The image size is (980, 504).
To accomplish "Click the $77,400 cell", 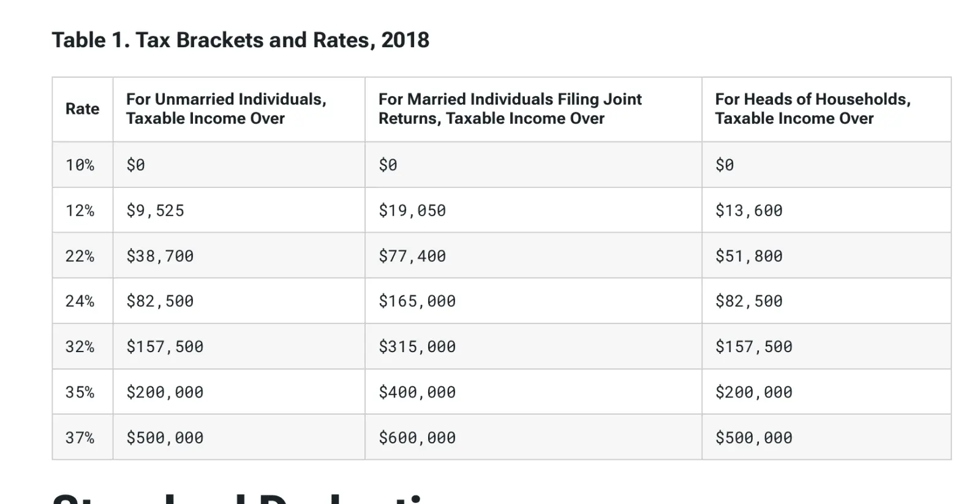I will pos(412,256).
